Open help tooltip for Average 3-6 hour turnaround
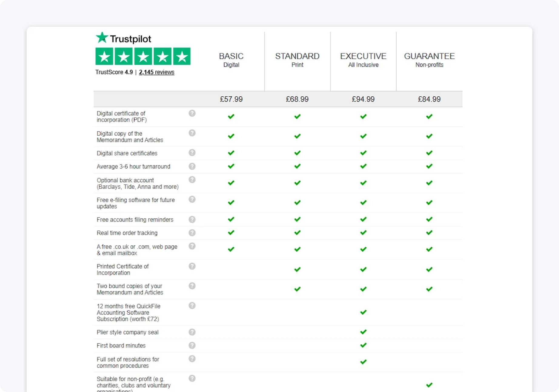Viewport: 559px width, 392px height. pyautogui.click(x=192, y=166)
